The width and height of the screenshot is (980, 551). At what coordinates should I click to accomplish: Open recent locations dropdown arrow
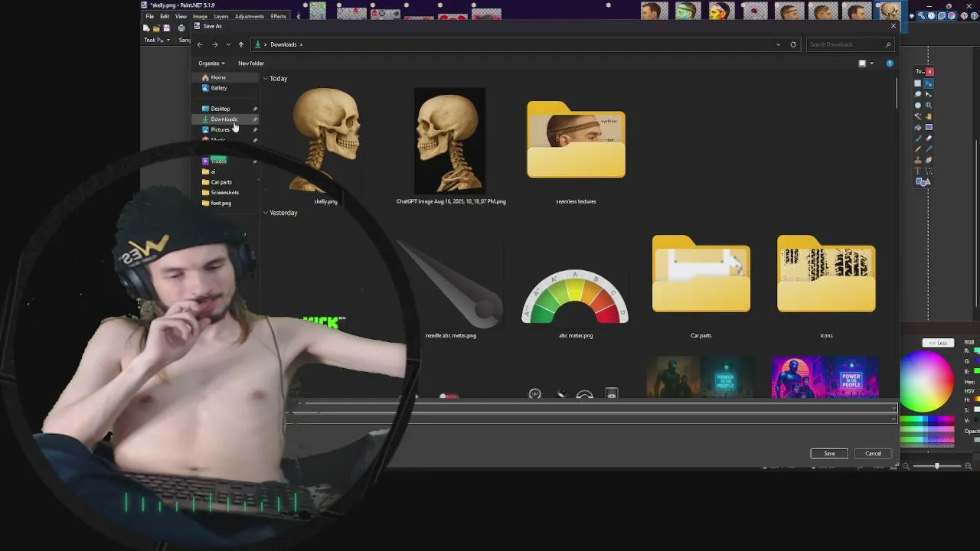[227, 44]
